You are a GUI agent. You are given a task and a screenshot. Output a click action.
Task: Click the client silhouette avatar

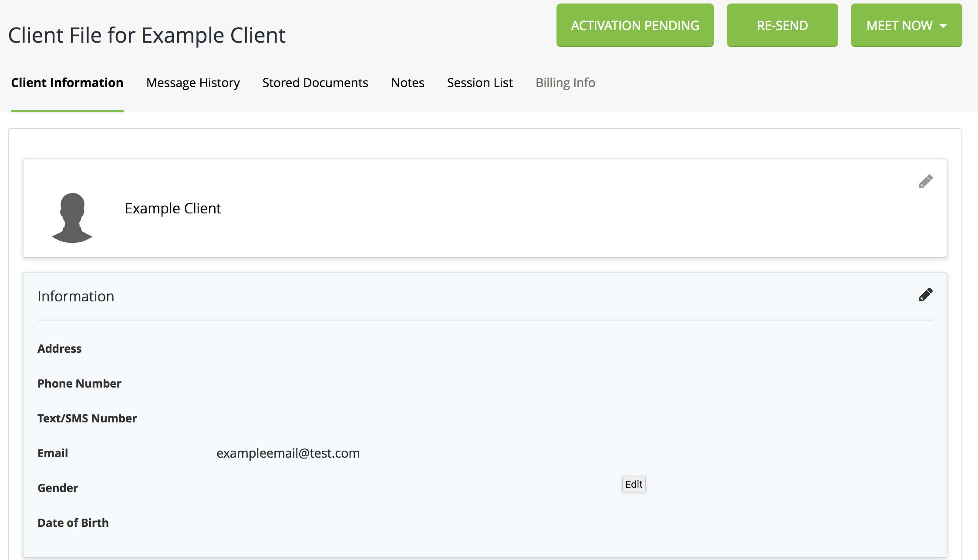(x=72, y=218)
